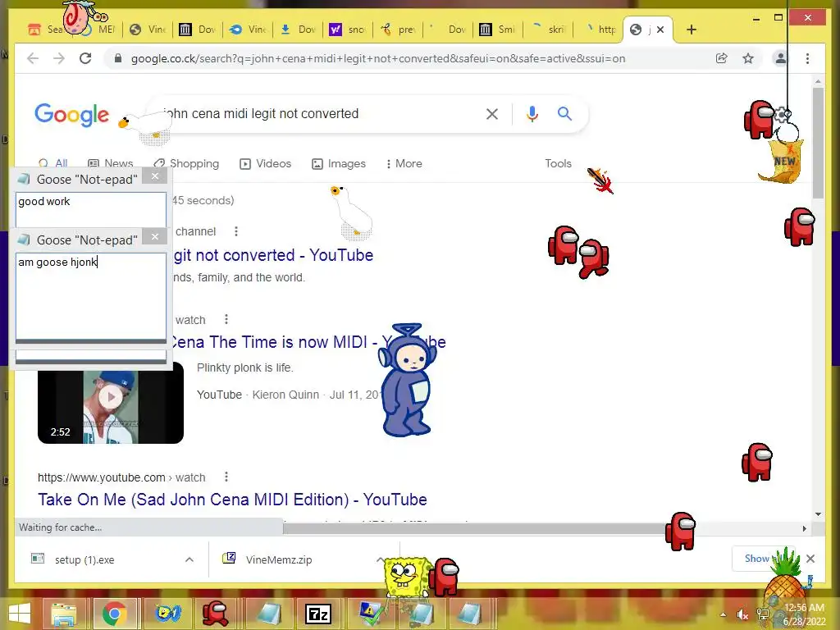
Task: Show hidden system tray icons
Action: (x=724, y=614)
